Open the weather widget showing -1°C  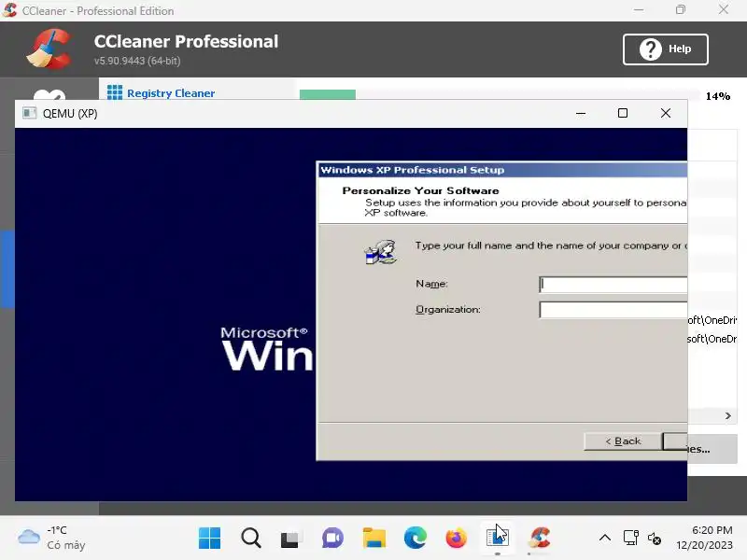point(51,538)
